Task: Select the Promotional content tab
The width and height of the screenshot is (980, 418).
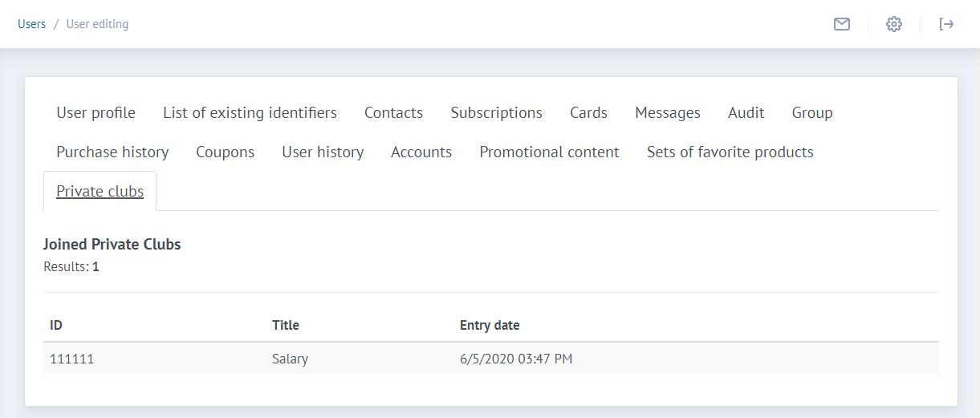Action: tap(549, 152)
